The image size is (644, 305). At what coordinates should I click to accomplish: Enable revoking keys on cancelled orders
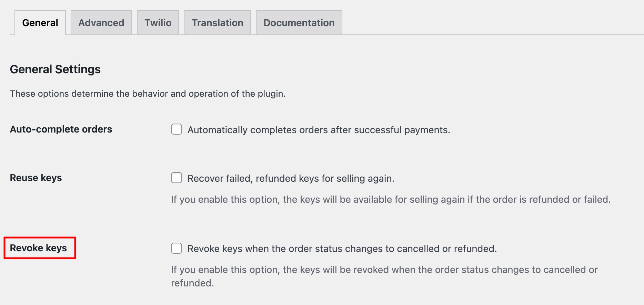(x=176, y=248)
